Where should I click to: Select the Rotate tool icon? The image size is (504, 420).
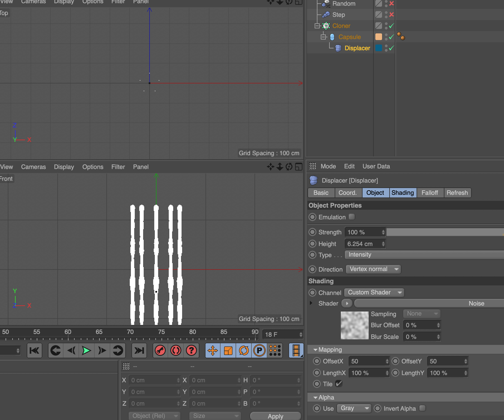pos(243,350)
